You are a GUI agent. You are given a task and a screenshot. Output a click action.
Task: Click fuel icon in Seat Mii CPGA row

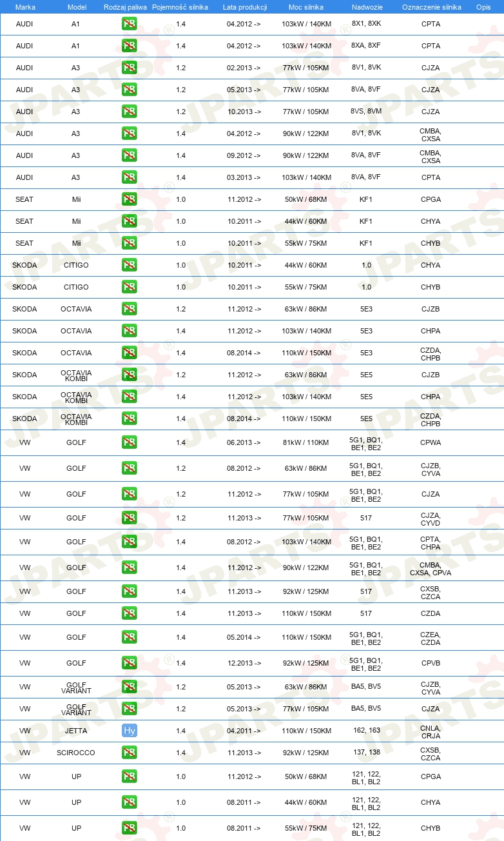(x=129, y=199)
